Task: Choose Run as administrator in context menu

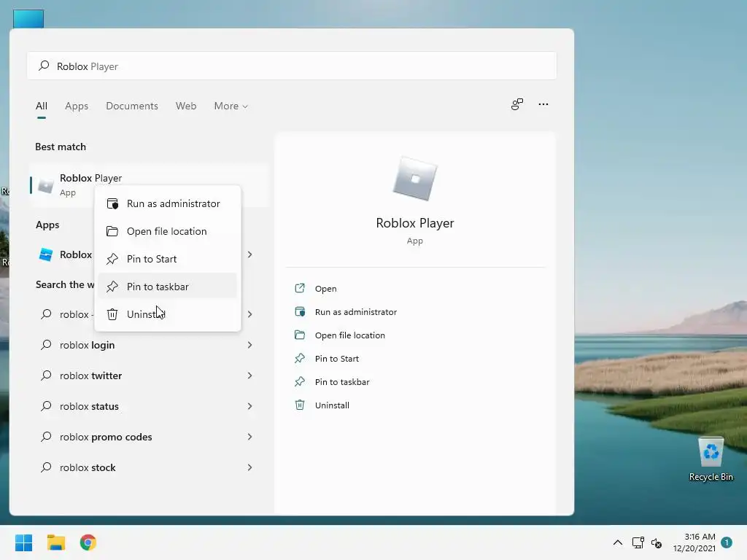Action: (x=167, y=204)
